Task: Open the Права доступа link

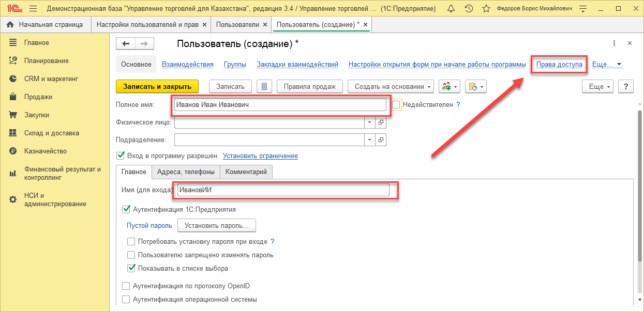Action: 559,65
